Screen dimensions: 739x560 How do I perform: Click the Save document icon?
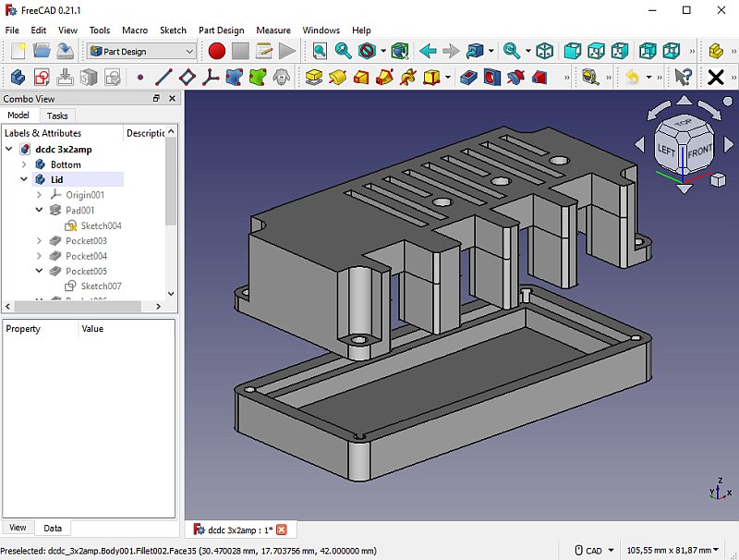click(x=65, y=51)
